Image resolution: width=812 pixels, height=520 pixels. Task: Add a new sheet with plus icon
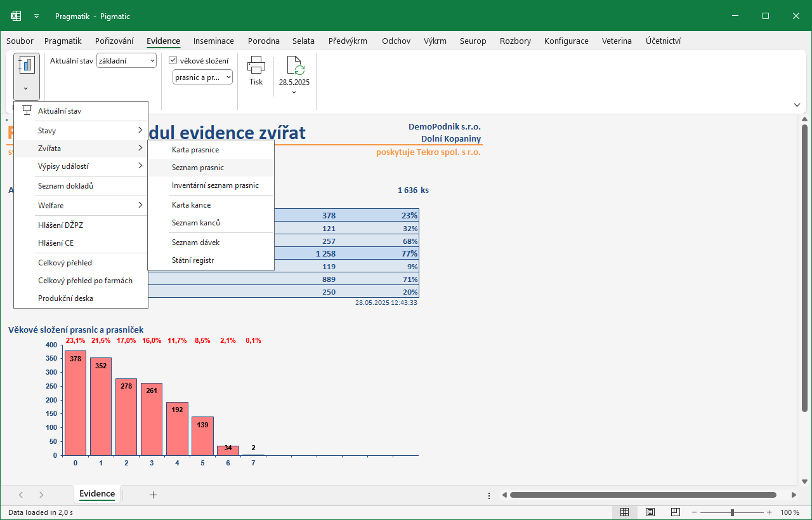153,495
